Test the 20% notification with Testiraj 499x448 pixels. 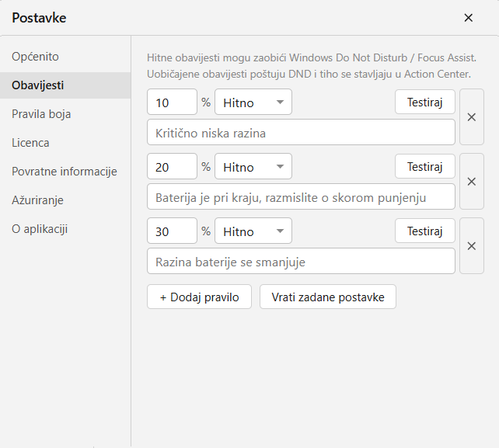point(425,167)
